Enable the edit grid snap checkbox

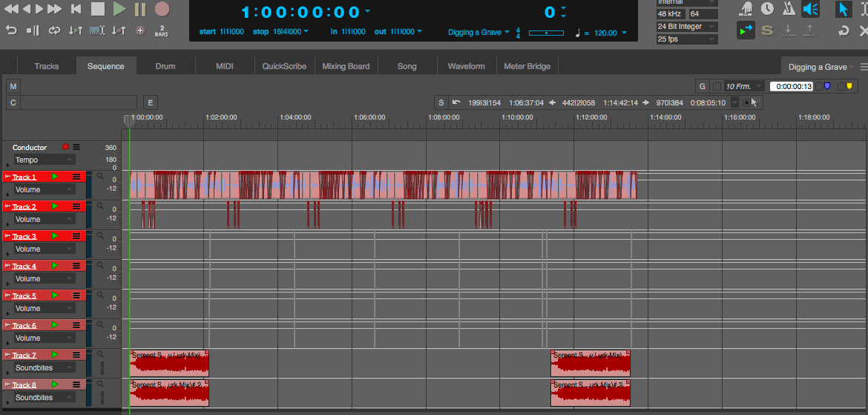(x=717, y=86)
